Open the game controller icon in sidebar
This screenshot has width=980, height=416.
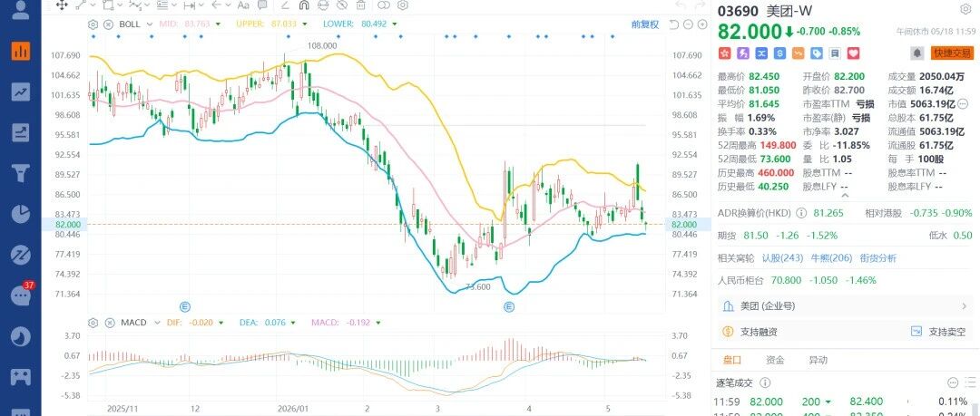click(21, 377)
